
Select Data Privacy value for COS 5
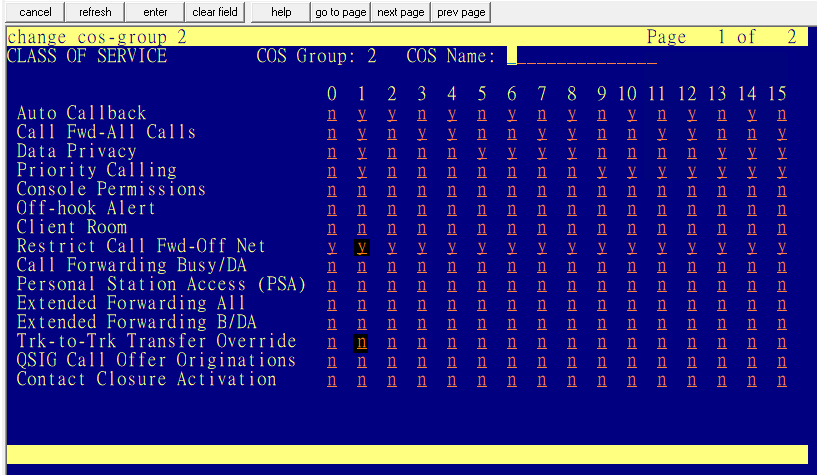tap(482, 152)
